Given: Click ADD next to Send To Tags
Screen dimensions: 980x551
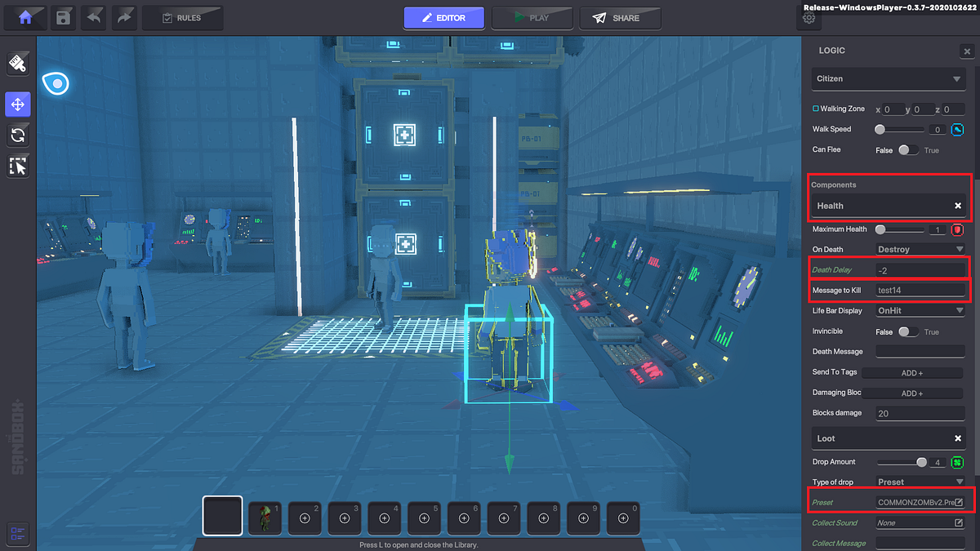Looking at the screenshot, I should (912, 372).
